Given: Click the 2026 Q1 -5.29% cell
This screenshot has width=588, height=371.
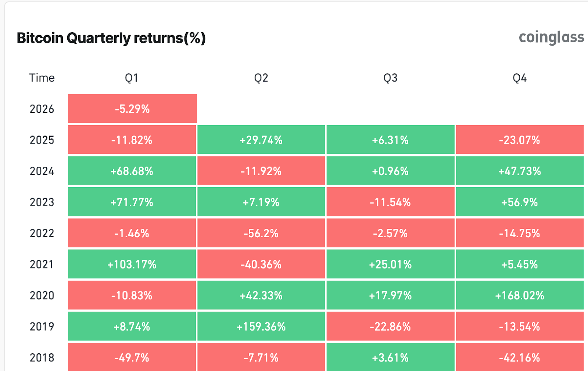Looking at the screenshot, I should coord(132,109).
